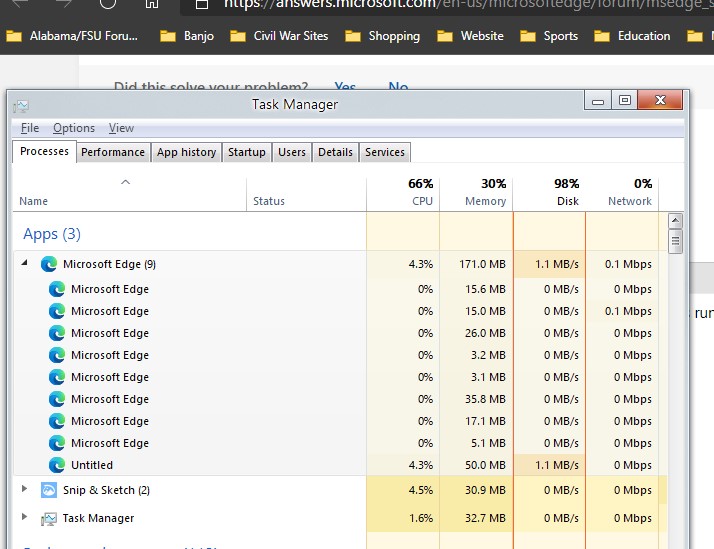
Task: Switch to the Services tab
Action: click(385, 152)
